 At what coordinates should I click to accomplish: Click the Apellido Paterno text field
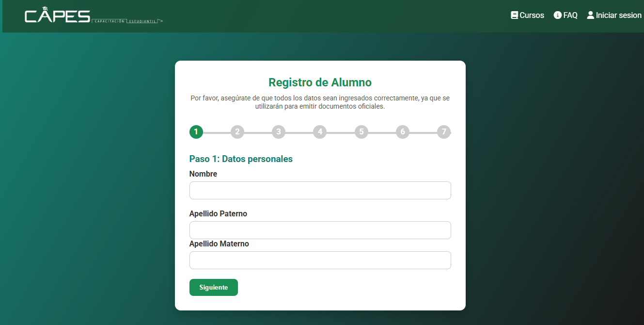(x=320, y=230)
